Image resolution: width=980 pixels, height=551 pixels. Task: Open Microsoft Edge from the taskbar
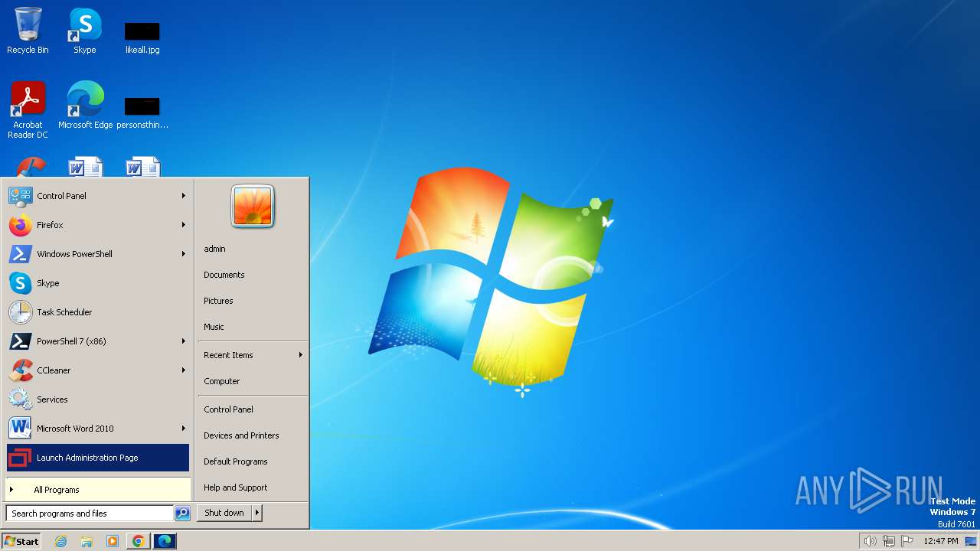coord(164,541)
